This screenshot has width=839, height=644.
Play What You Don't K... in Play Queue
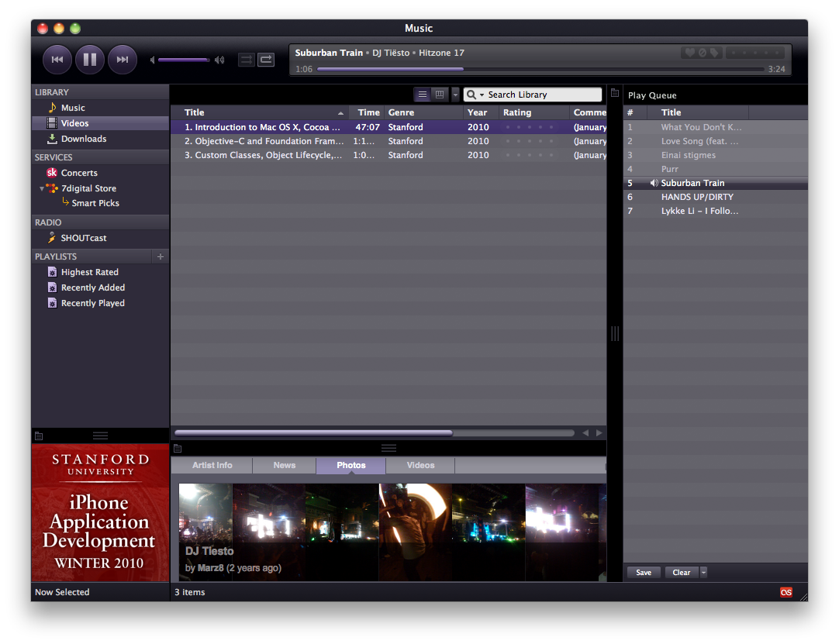tap(716, 127)
